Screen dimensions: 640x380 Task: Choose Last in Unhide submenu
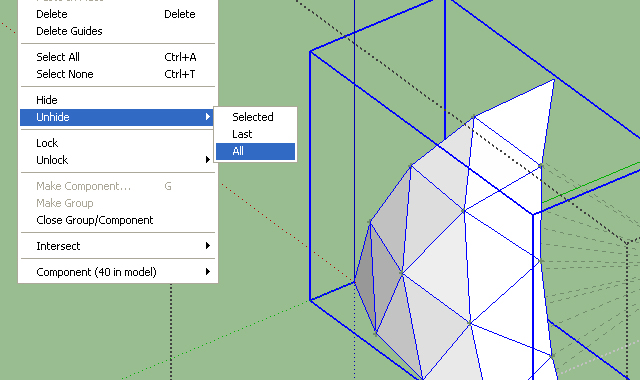[x=256, y=134]
